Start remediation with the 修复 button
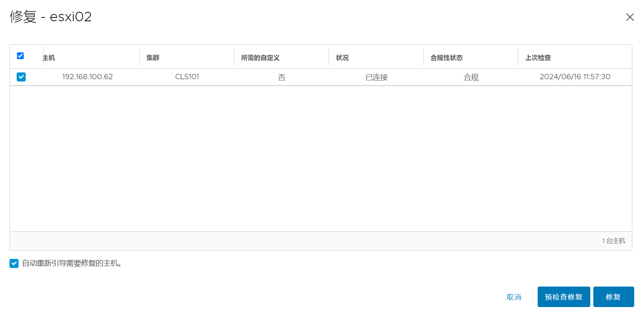The width and height of the screenshot is (644, 315). pos(613,297)
